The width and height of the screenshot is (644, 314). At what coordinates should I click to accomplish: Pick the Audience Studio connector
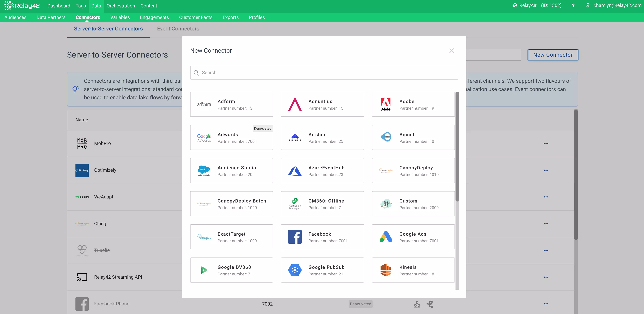pos(231,171)
